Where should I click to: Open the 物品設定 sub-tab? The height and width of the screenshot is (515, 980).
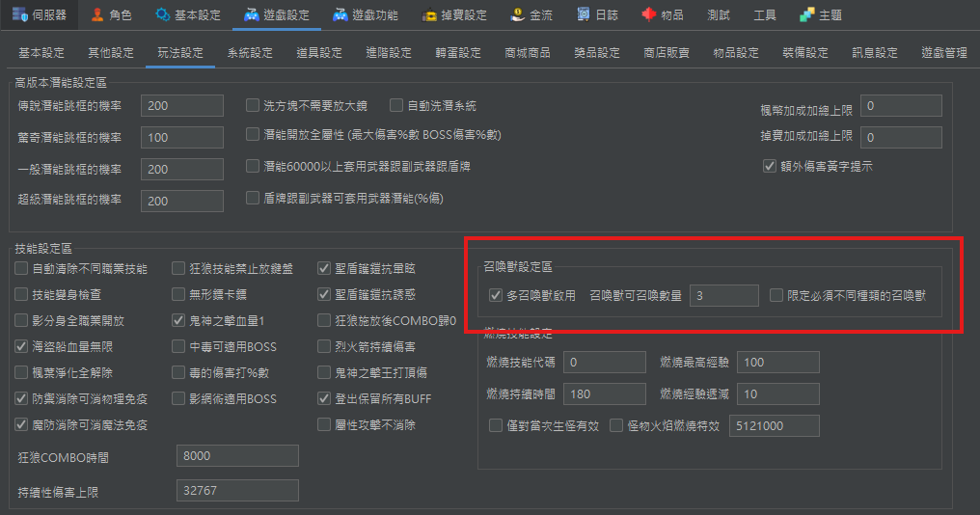tap(736, 52)
